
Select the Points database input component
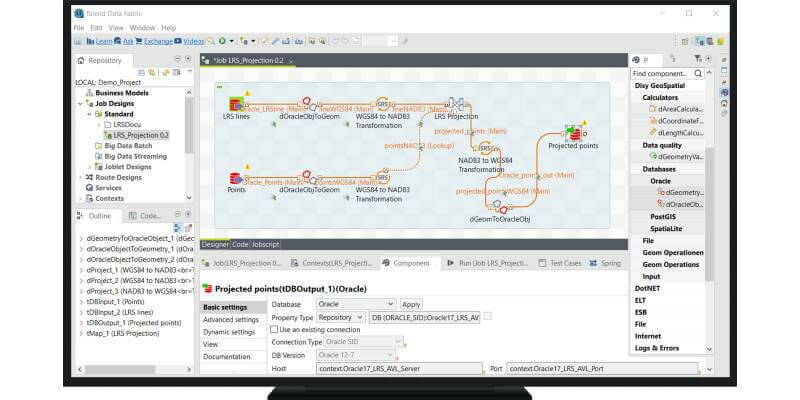click(235, 179)
